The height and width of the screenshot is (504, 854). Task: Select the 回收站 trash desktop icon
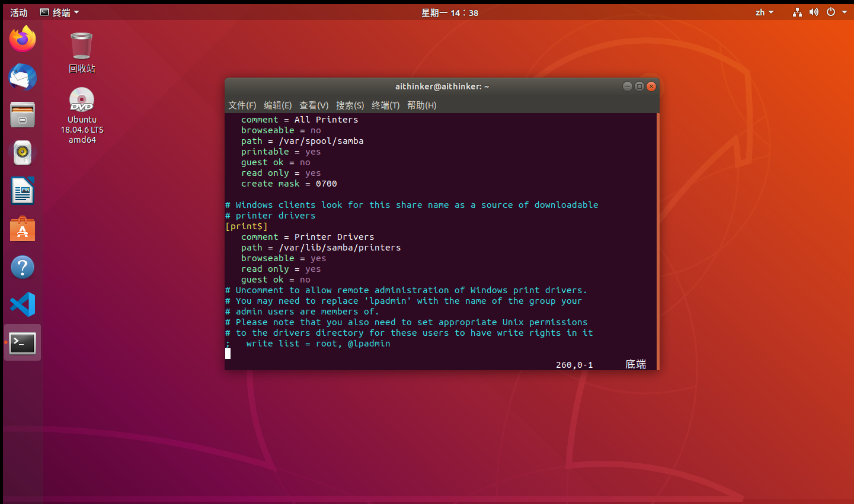point(82,53)
